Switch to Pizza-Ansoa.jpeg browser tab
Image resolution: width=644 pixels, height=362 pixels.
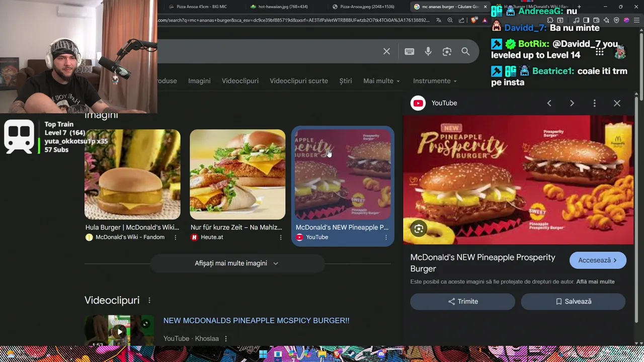pyautogui.click(x=366, y=7)
